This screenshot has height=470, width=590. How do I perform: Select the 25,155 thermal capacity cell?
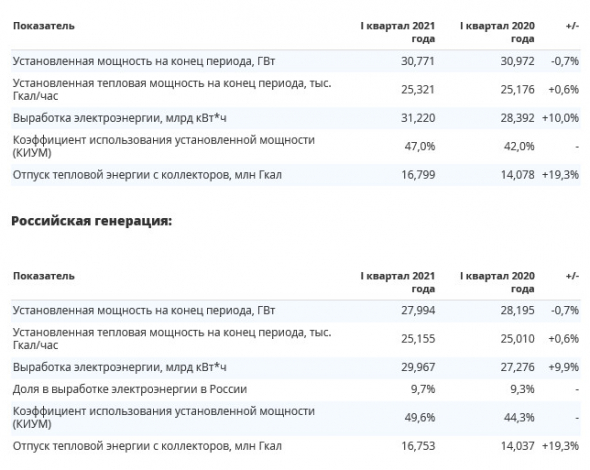[x=418, y=339]
